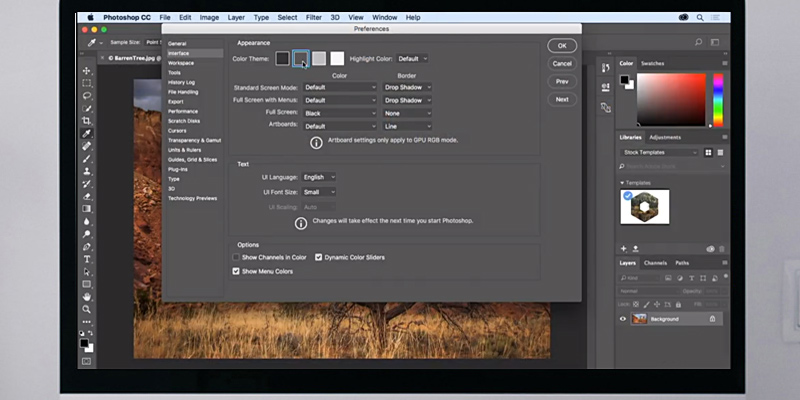Show Libraries items in grid view
Viewport: 800px width, 400px height.
point(708,153)
